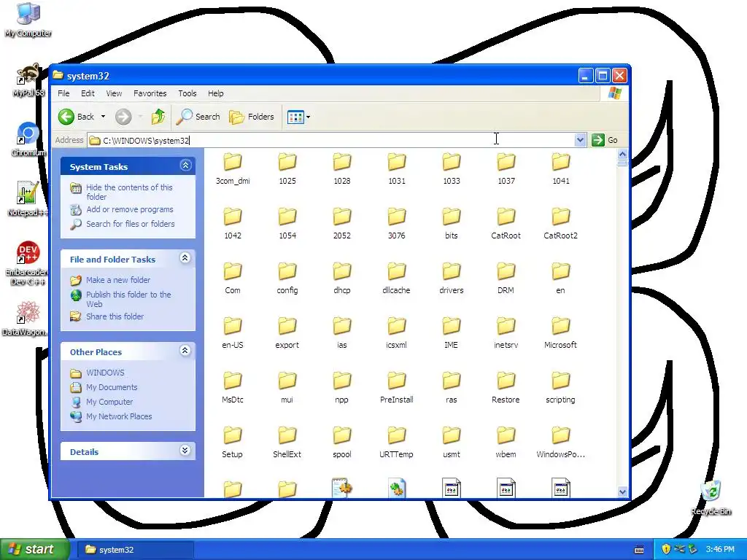Screen dimensions: 747x560
Task: Click the scroll up arrow
Action: pos(622,155)
